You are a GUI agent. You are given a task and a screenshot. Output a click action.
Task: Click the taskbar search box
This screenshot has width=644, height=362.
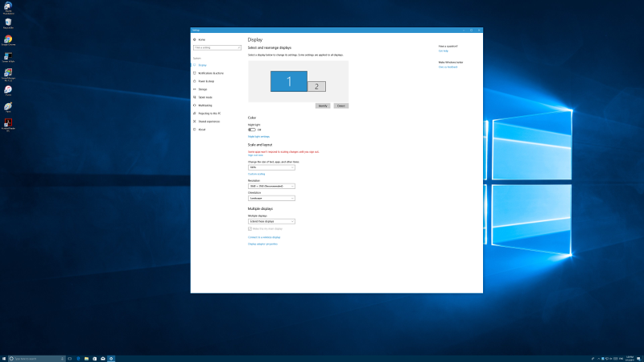point(37,359)
